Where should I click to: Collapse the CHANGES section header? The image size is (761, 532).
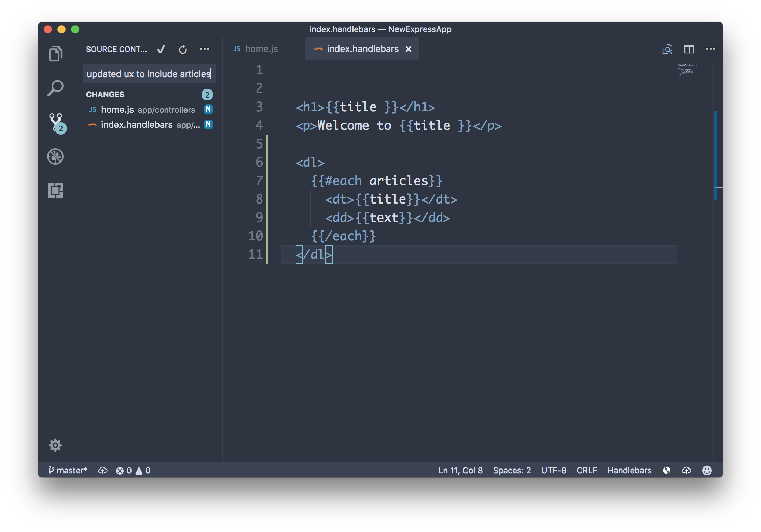[x=105, y=94]
